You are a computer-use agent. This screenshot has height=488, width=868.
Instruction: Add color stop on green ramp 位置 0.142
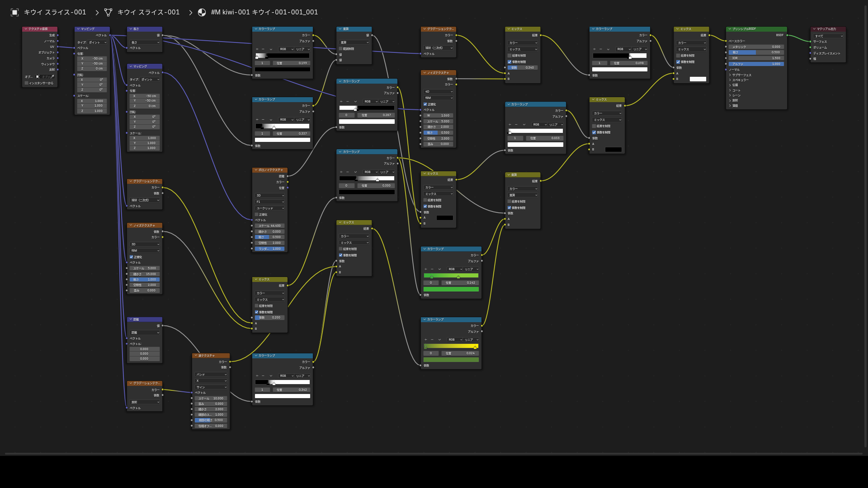(x=425, y=269)
